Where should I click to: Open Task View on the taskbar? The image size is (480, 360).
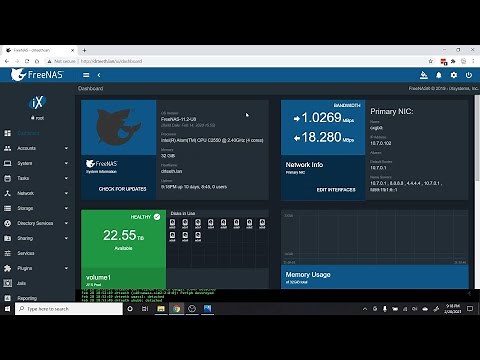[145, 309]
